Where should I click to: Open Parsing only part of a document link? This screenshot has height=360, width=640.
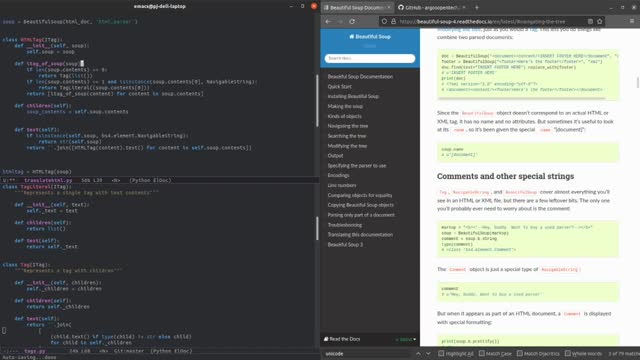(361, 215)
